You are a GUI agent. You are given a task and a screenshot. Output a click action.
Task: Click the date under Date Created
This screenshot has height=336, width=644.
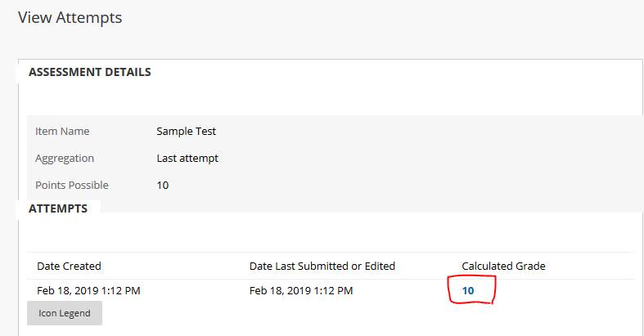(x=90, y=290)
